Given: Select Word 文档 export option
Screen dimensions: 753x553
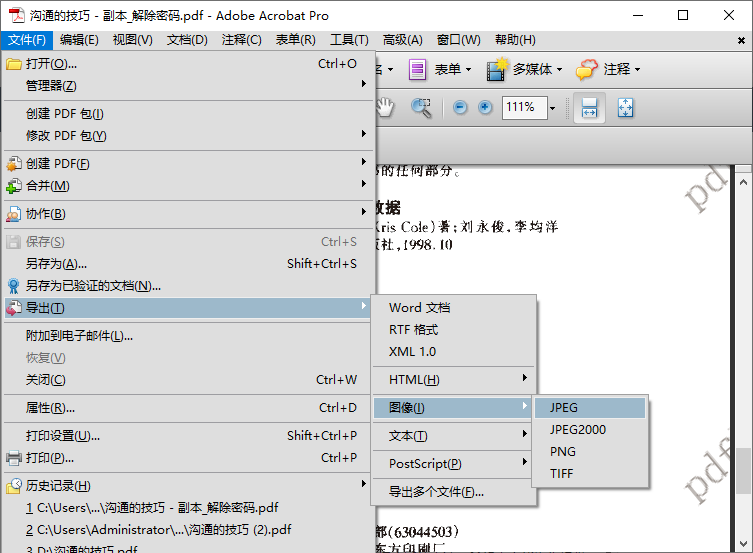Looking at the screenshot, I should (x=453, y=308).
